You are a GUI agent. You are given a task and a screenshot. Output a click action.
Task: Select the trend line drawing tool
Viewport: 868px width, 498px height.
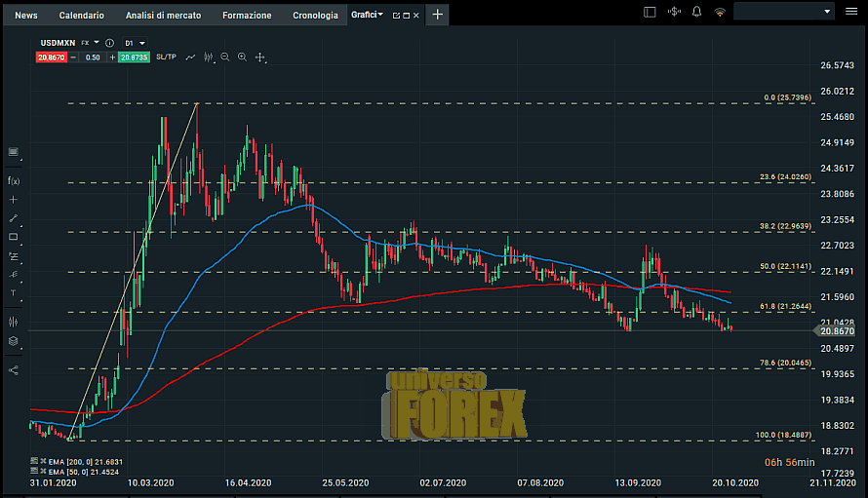point(14,218)
